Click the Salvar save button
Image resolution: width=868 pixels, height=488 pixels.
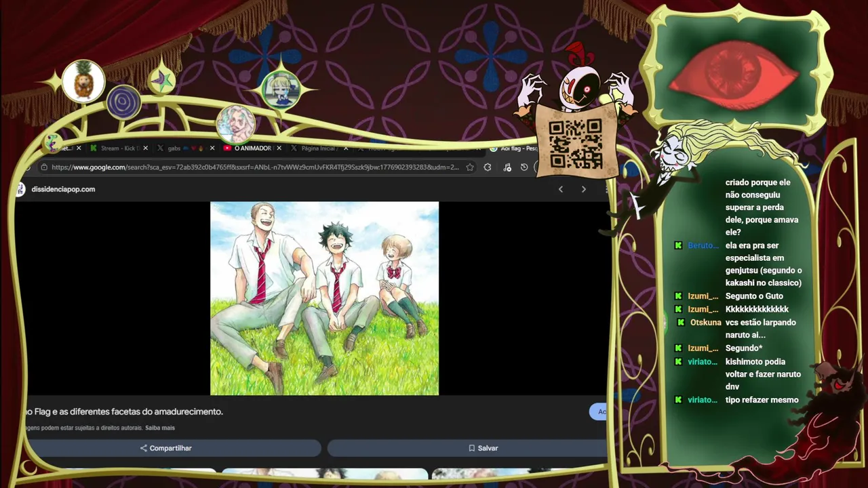click(468, 448)
